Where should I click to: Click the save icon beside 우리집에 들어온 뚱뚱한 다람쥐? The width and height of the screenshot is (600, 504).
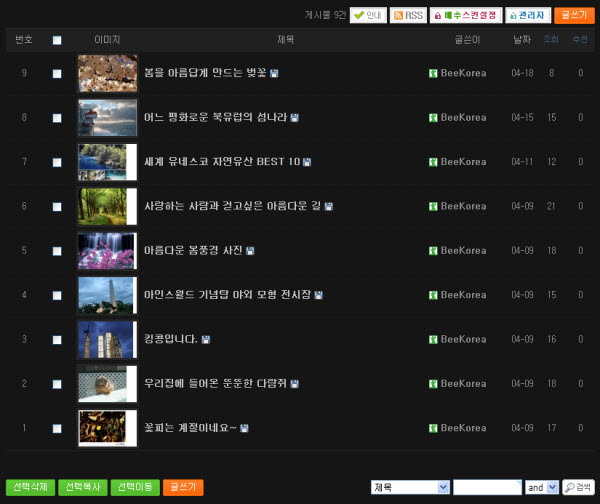tap(295, 384)
